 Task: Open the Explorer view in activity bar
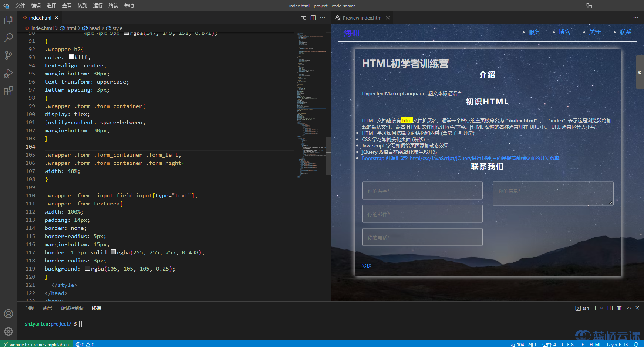tap(9, 20)
